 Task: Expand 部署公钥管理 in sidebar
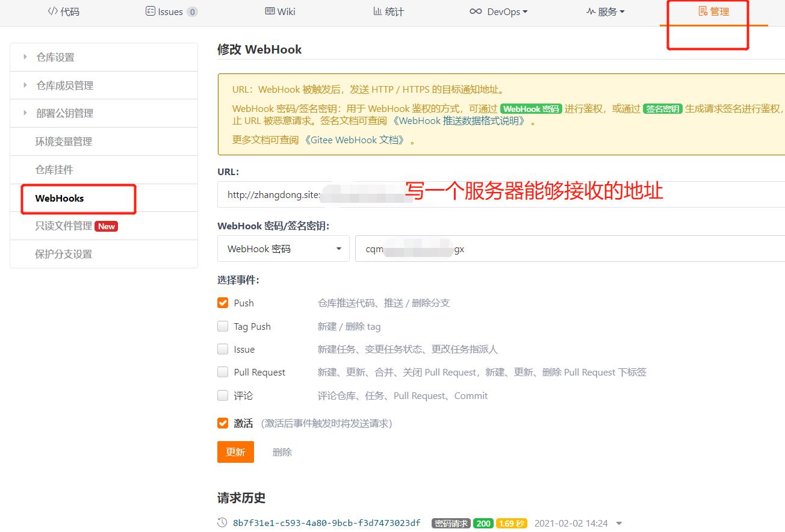coord(104,113)
